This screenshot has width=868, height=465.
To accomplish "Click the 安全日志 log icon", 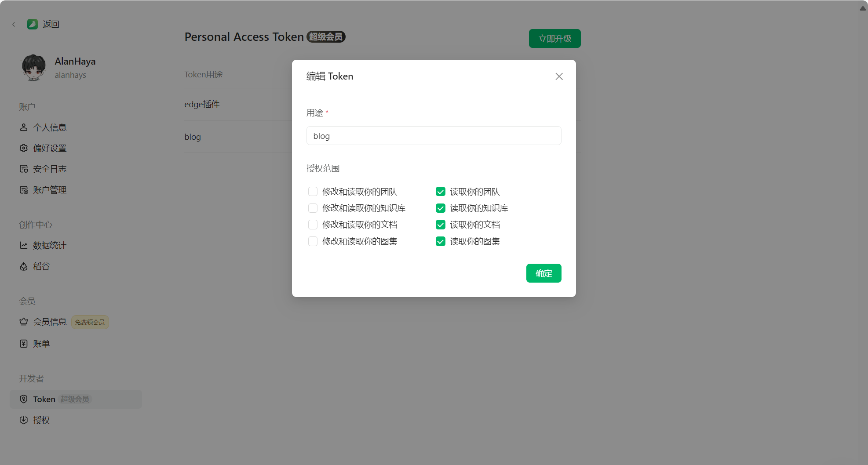I will click(x=24, y=169).
